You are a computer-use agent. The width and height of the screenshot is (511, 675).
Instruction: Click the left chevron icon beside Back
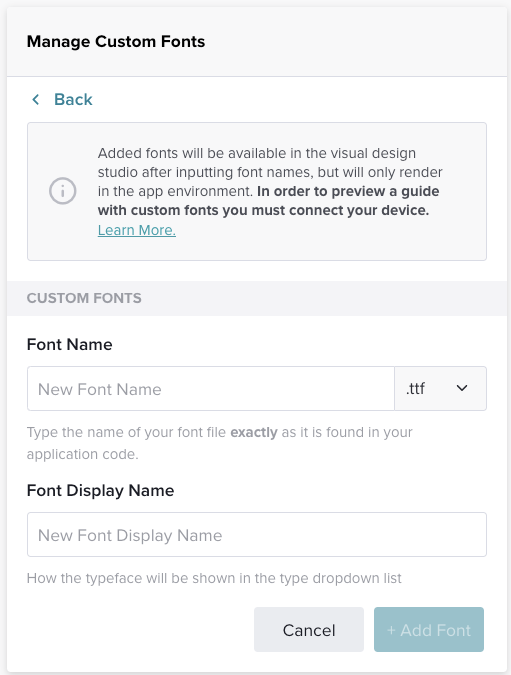click(36, 99)
